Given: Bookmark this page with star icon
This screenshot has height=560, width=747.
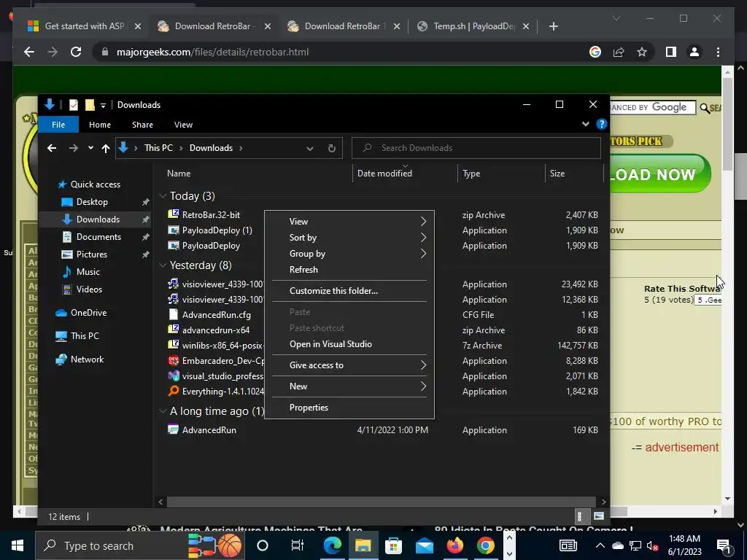Looking at the screenshot, I should pos(642,52).
